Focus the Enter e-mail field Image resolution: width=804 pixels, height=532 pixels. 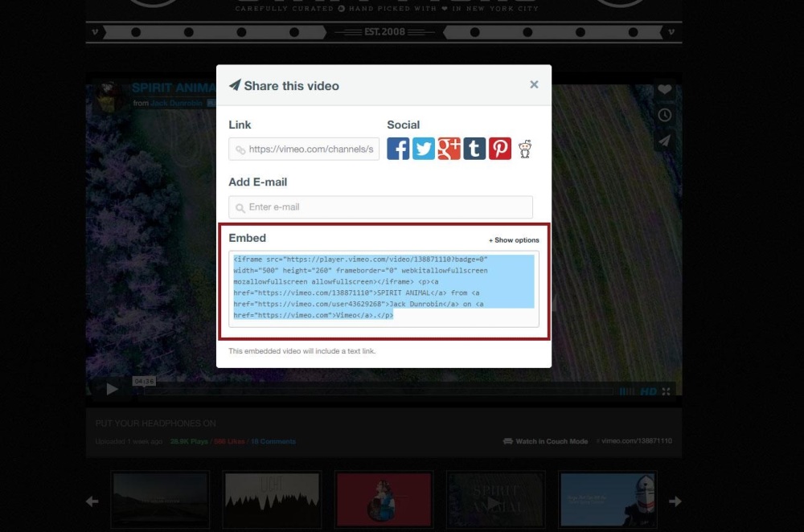coord(380,207)
